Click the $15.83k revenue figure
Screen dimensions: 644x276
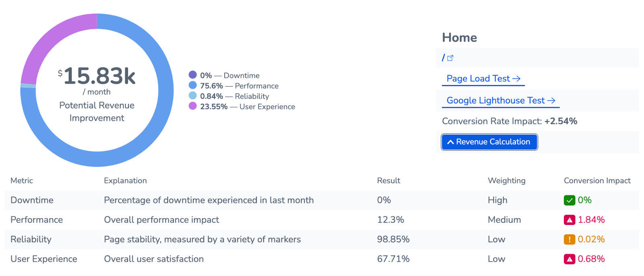click(97, 76)
